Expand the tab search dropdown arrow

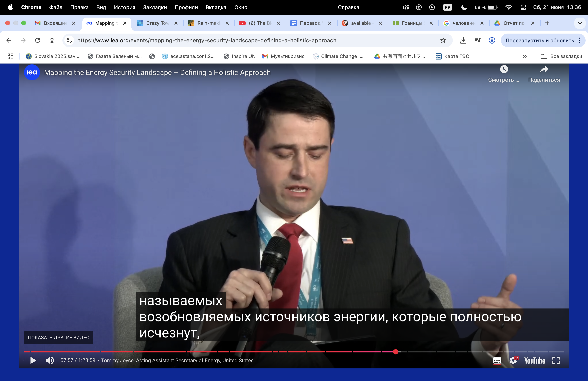(x=580, y=23)
